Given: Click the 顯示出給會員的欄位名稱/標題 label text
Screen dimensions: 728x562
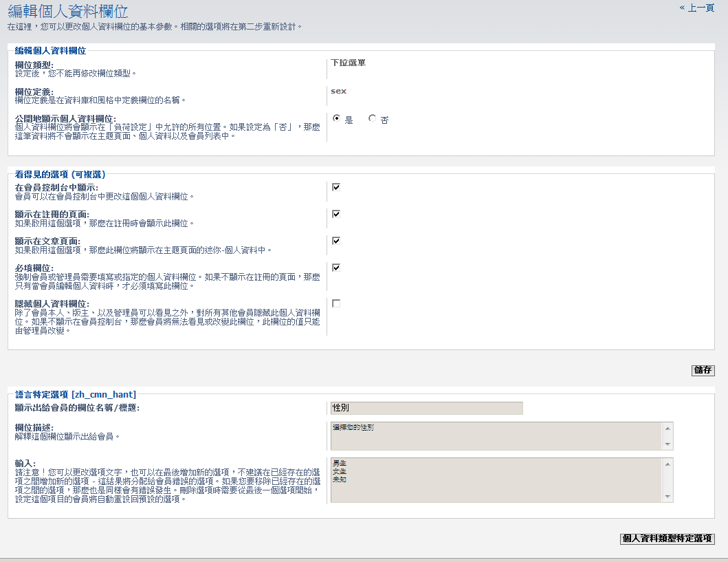Looking at the screenshot, I should point(77,408).
